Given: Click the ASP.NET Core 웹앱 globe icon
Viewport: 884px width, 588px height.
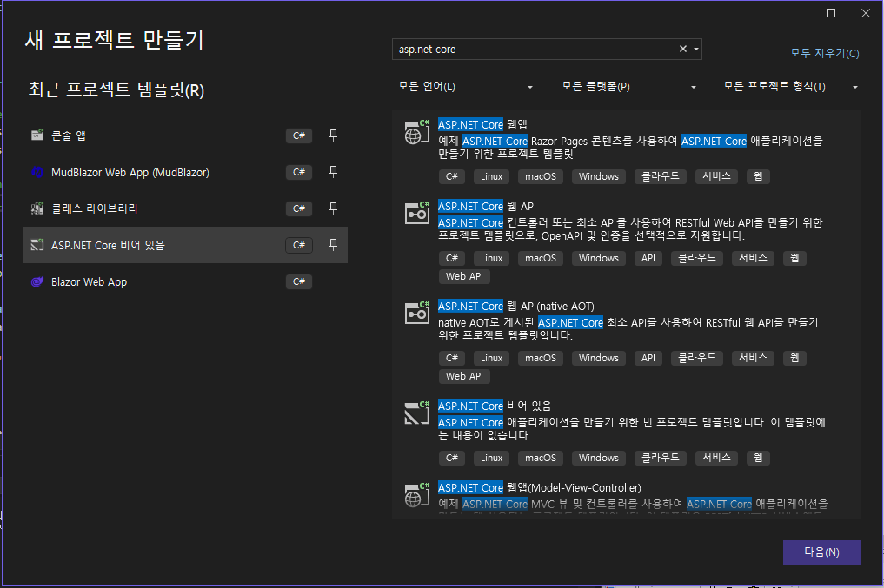Looking at the screenshot, I should pos(417,132).
